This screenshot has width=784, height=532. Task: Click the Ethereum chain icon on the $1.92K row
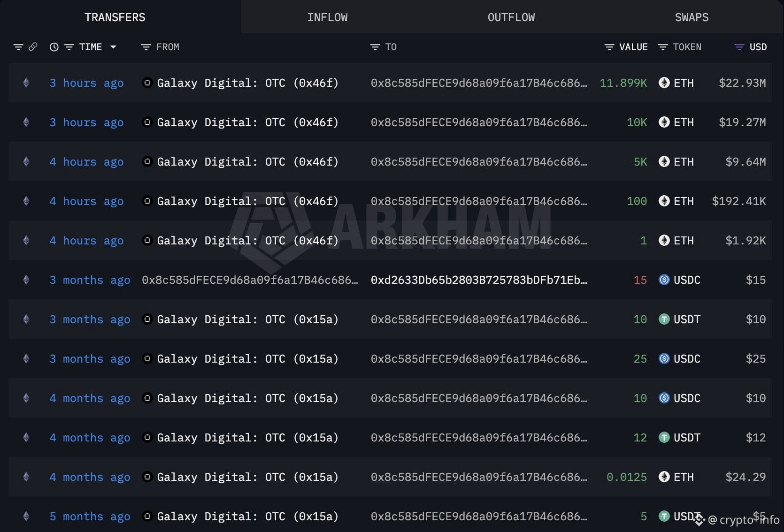click(26, 241)
